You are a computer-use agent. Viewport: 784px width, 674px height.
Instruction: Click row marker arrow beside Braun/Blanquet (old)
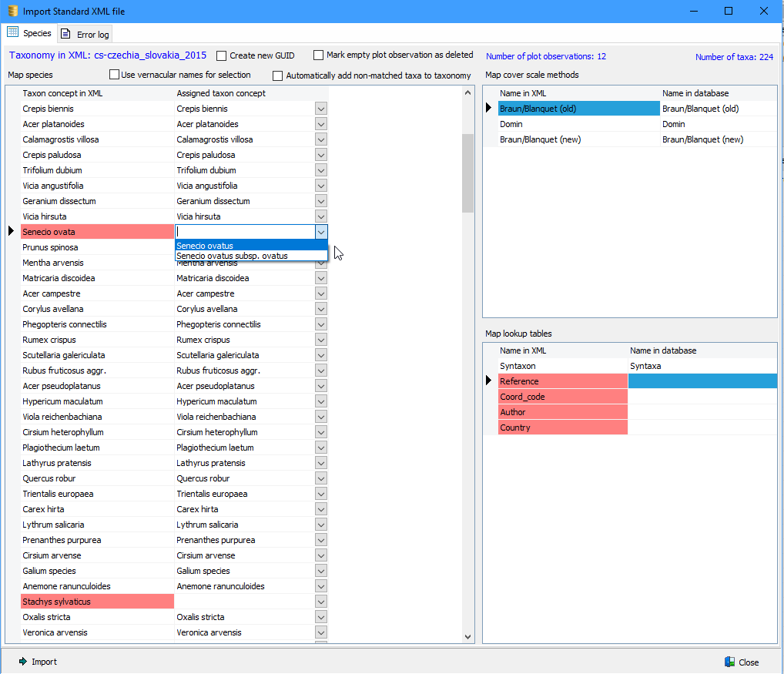(489, 109)
